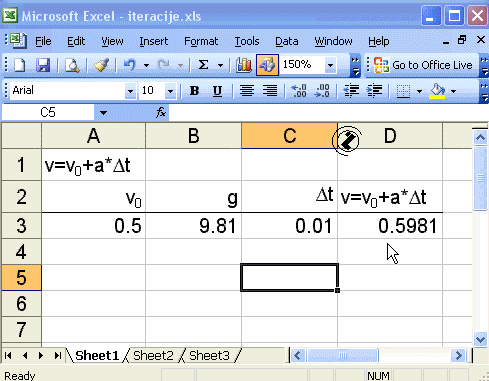The height and width of the screenshot is (381, 489).
Task: Click Go to Office Live button
Action: [423, 65]
